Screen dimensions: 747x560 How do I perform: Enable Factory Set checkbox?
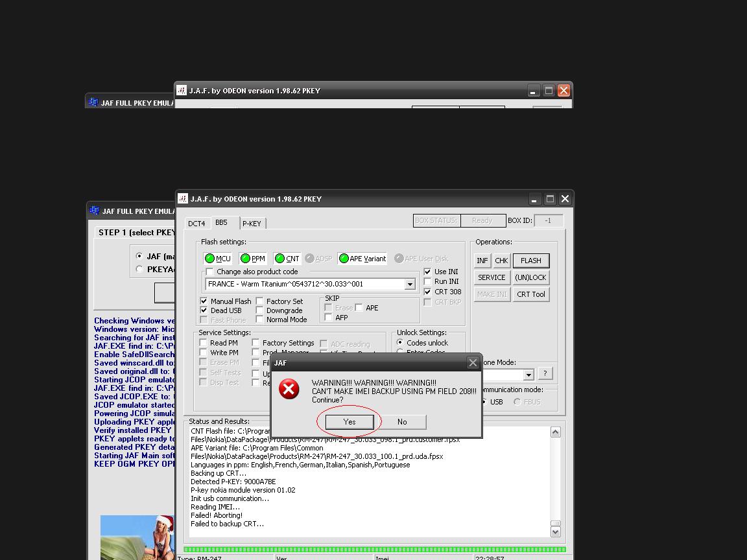tap(259, 301)
